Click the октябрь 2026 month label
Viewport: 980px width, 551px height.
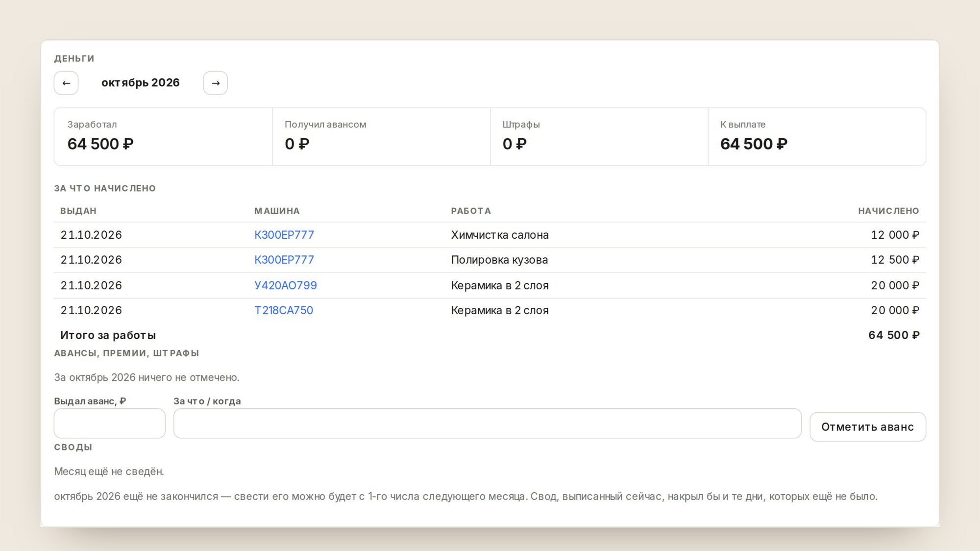pos(141,83)
